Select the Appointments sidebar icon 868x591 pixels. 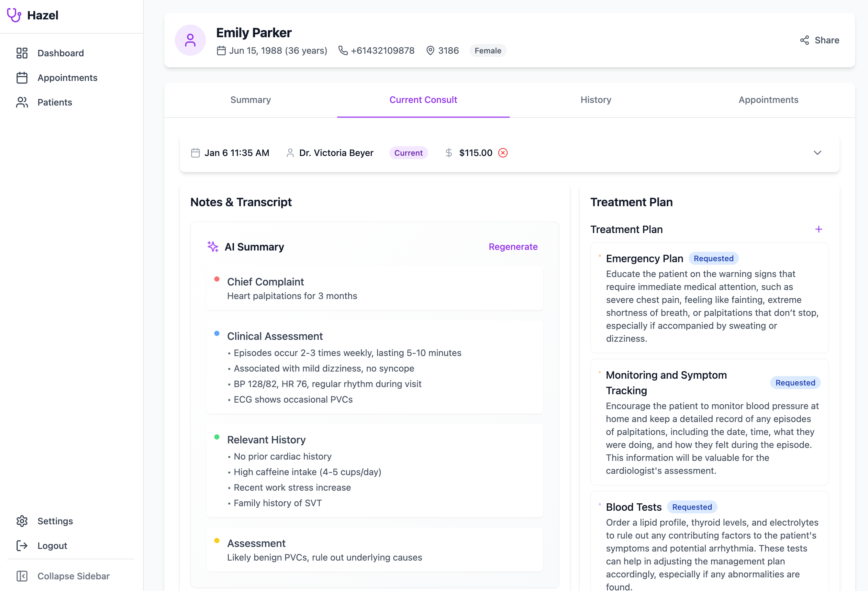point(22,78)
